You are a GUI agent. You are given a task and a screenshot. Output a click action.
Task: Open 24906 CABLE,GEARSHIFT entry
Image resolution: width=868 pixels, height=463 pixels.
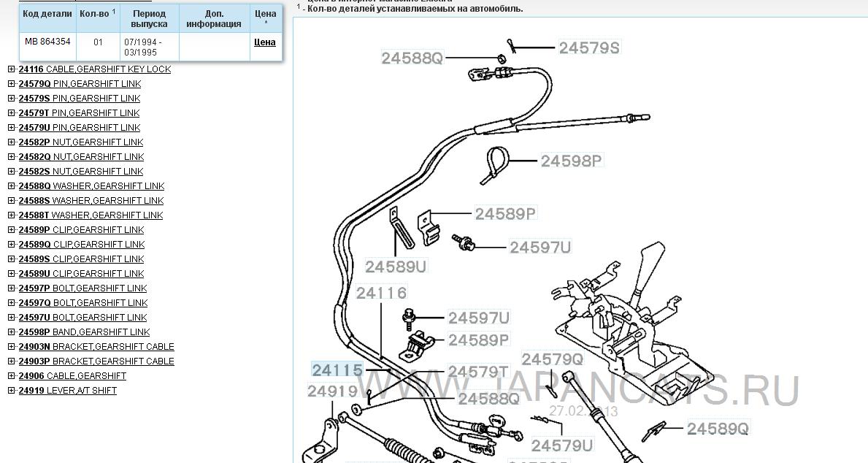(72, 375)
